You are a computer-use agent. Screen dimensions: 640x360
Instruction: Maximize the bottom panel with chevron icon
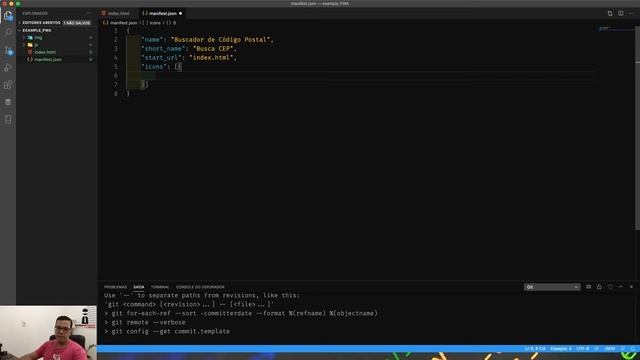point(620,287)
